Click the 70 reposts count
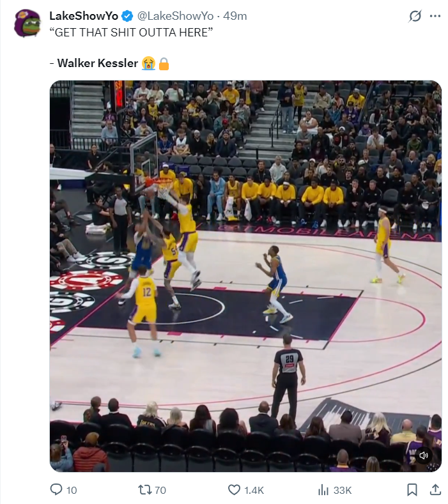Viewport: 448px width, 504px height. pyautogui.click(x=160, y=490)
